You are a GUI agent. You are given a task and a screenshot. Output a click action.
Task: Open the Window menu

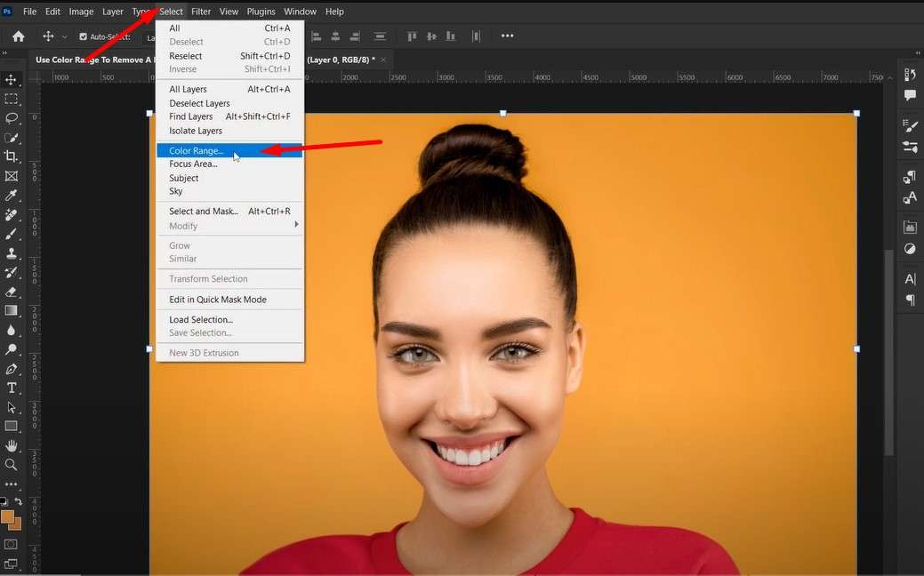tap(300, 12)
